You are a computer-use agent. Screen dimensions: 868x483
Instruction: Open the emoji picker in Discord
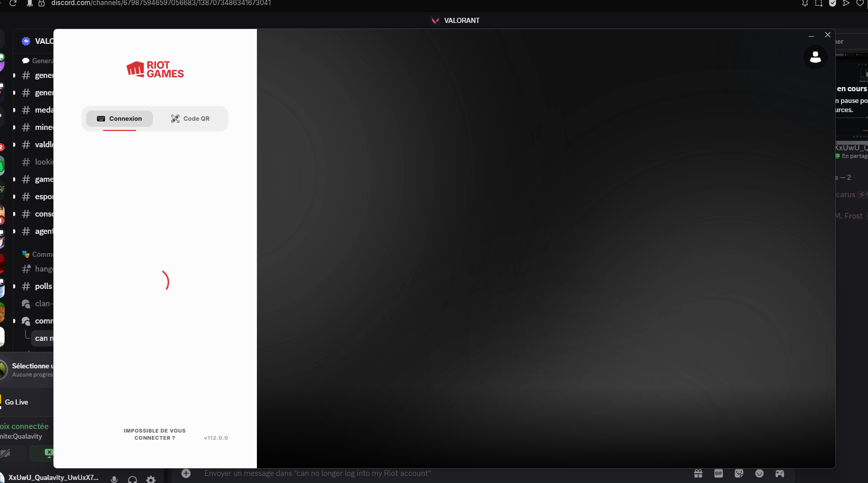759,473
